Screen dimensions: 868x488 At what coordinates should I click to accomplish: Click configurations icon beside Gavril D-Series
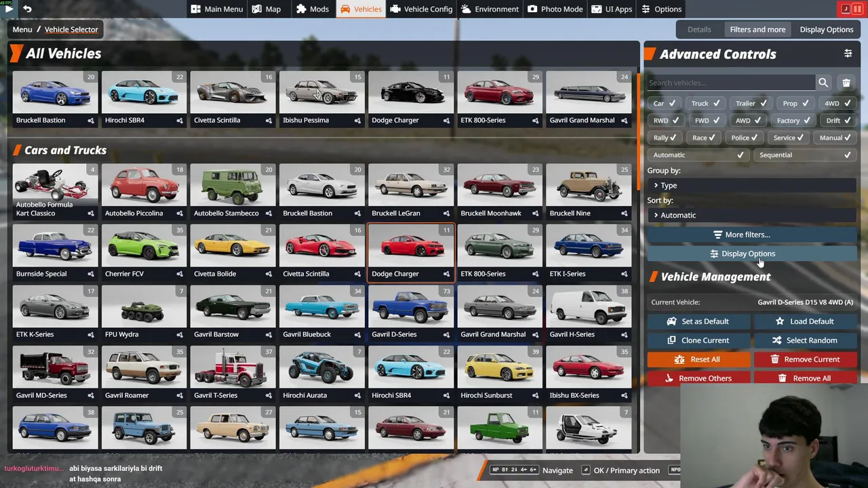point(446,335)
